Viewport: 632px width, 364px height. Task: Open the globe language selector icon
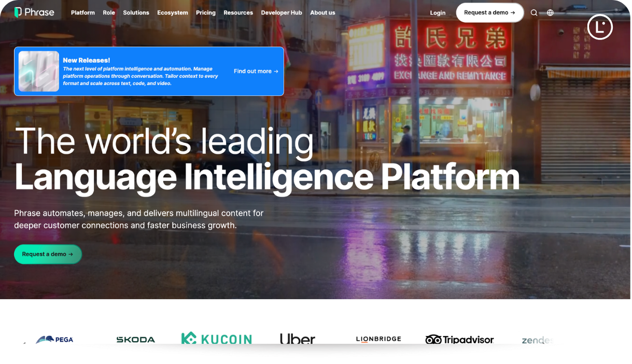550,13
